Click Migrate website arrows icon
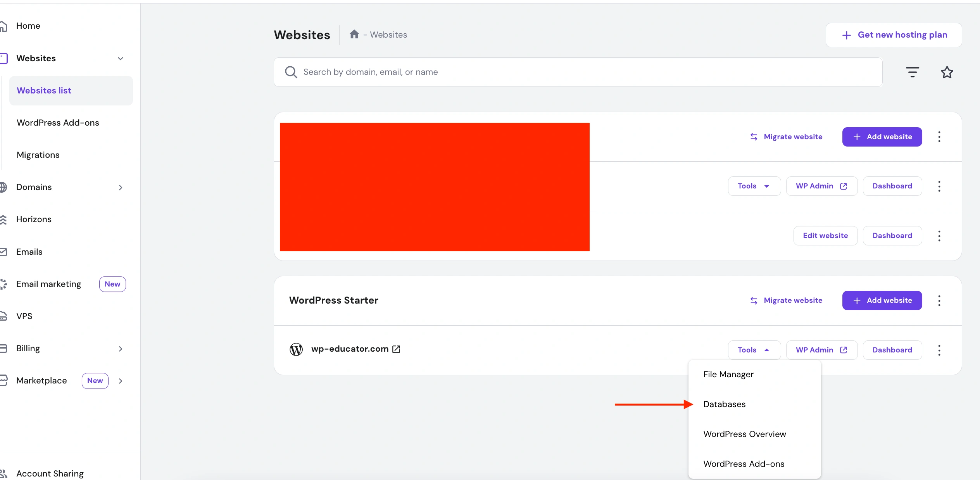Image resolution: width=980 pixels, height=480 pixels. (x=753, y=300)
